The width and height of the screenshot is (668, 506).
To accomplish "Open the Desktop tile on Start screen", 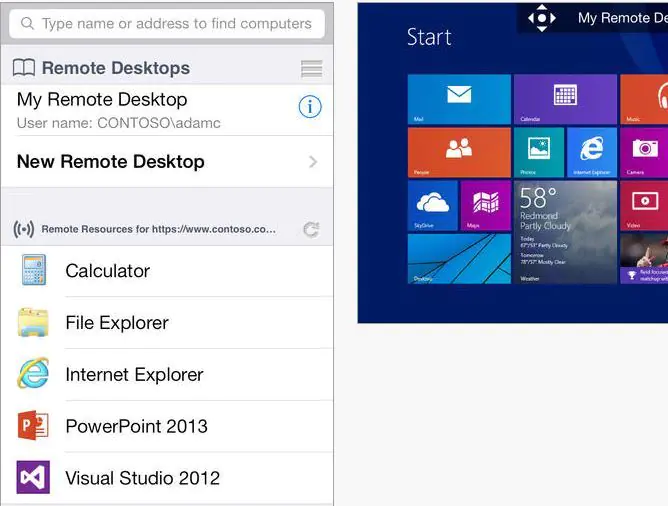I will 459,259.
